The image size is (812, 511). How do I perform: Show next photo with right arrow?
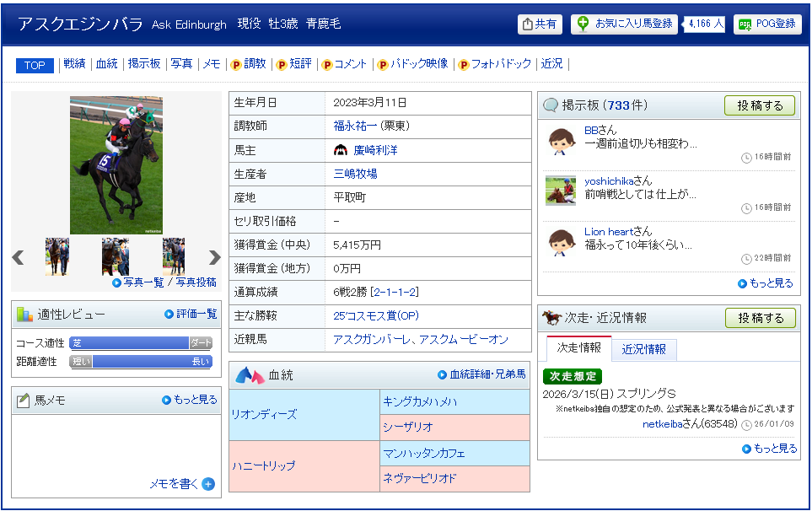[x=214, y=257]
